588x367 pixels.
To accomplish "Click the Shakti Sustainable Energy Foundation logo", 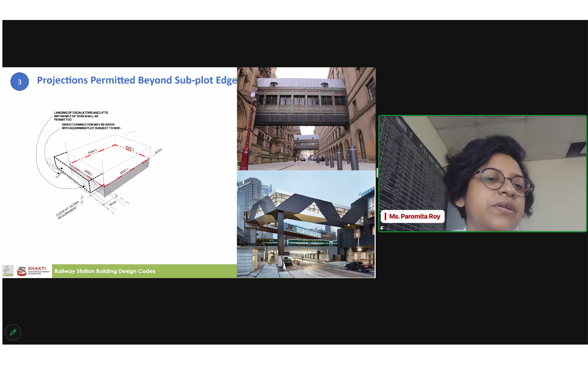I will click(33, 271).
